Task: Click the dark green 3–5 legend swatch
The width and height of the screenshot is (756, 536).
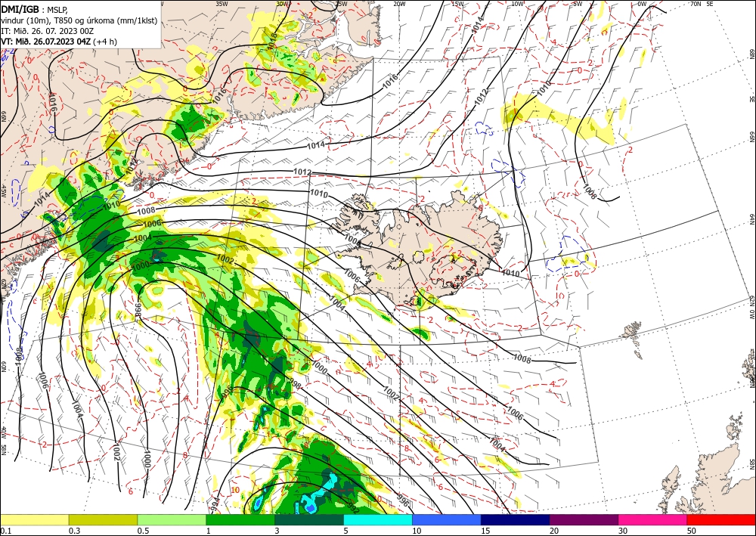Action: click(309, 519)
